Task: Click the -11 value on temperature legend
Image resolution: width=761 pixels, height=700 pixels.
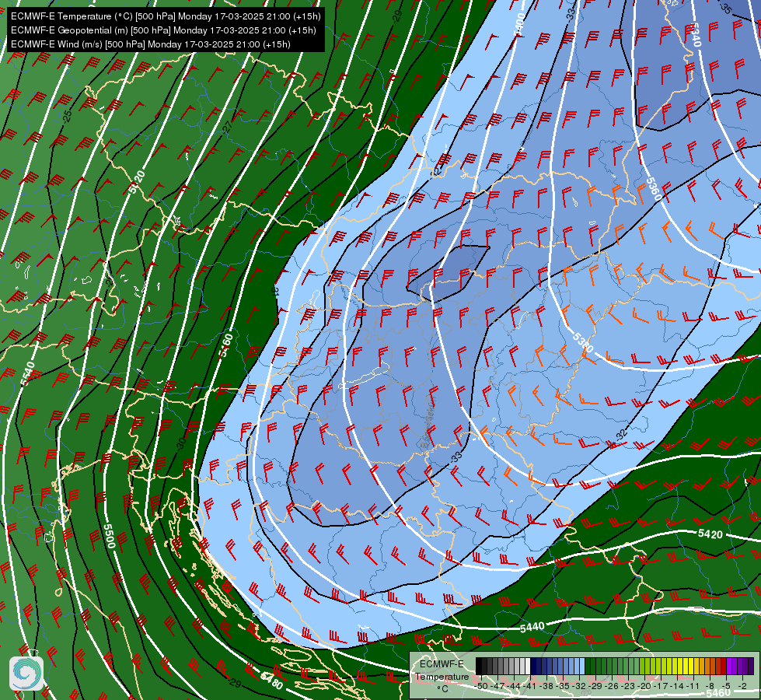Action: coord(693,686)
